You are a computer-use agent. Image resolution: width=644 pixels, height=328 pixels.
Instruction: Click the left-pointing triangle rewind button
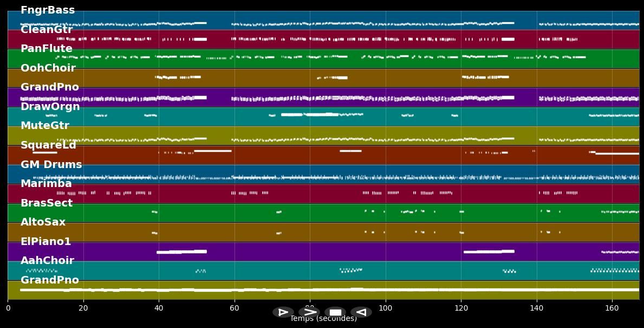(361, 312)
